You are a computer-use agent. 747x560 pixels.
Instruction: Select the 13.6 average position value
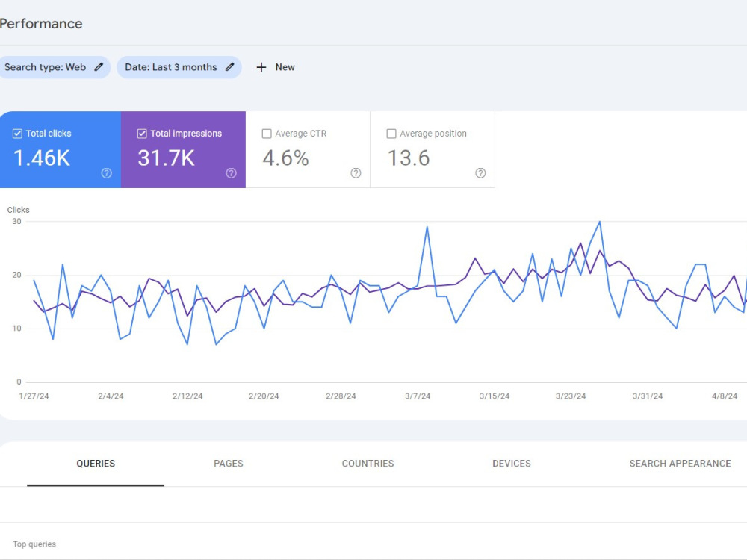coord(409,158)
